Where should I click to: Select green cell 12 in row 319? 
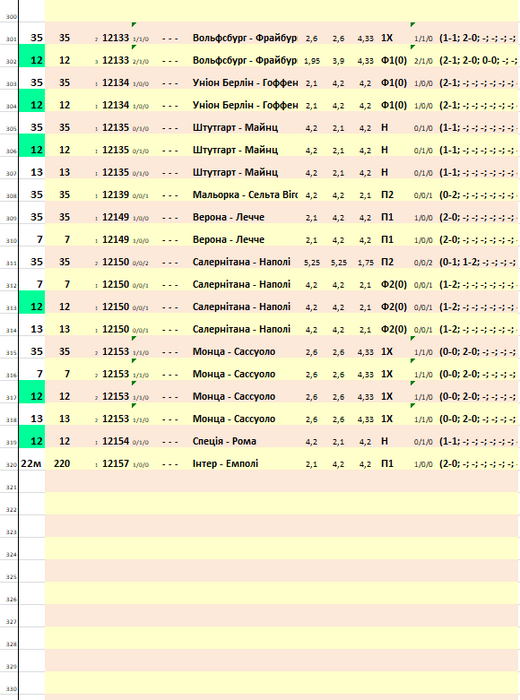32,437
